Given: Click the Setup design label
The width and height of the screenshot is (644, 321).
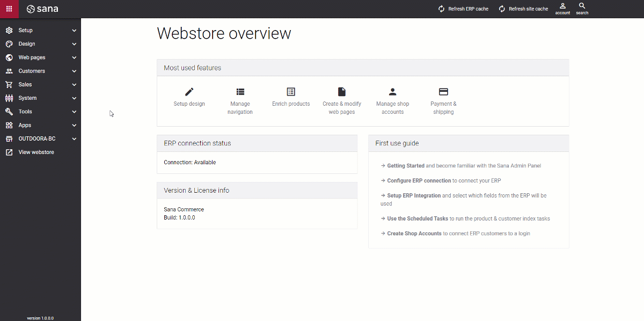Looking at the screenshot, I should coord(189,104).
